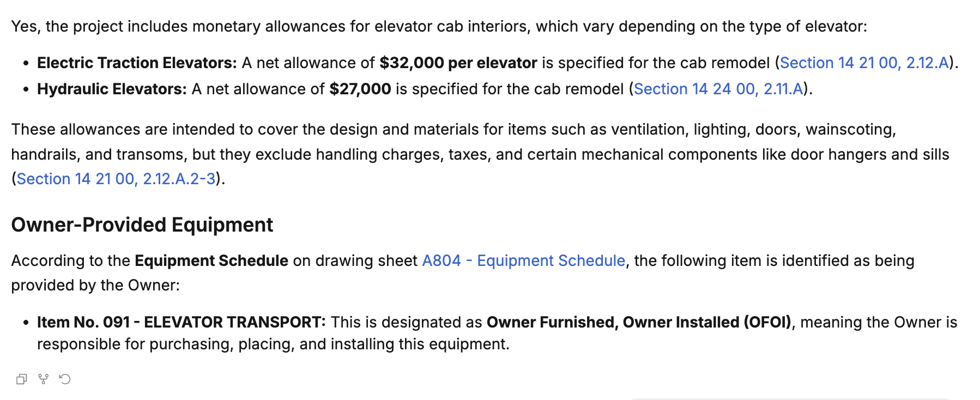
Task: Click the regenerate response icon
Action: click(x=65, y=379)
